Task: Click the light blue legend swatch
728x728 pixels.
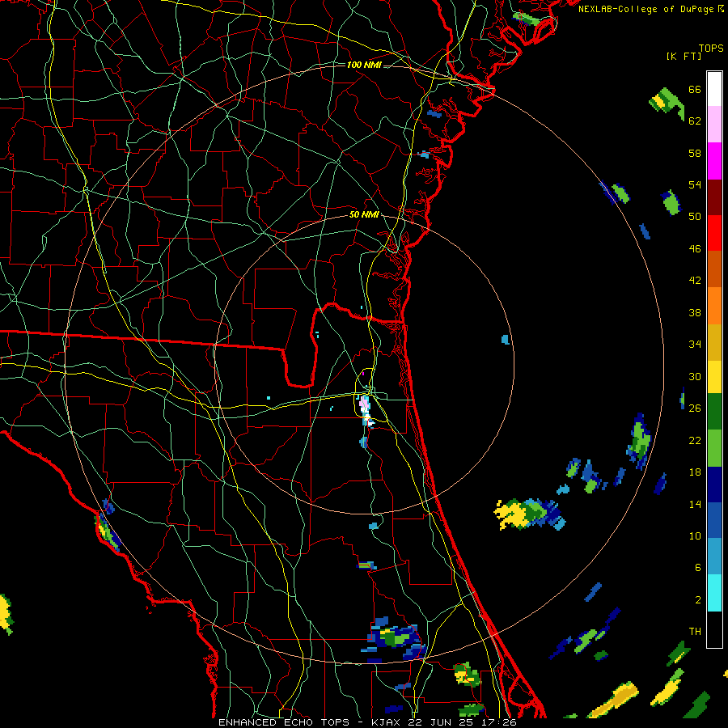Action: point(714,557)
